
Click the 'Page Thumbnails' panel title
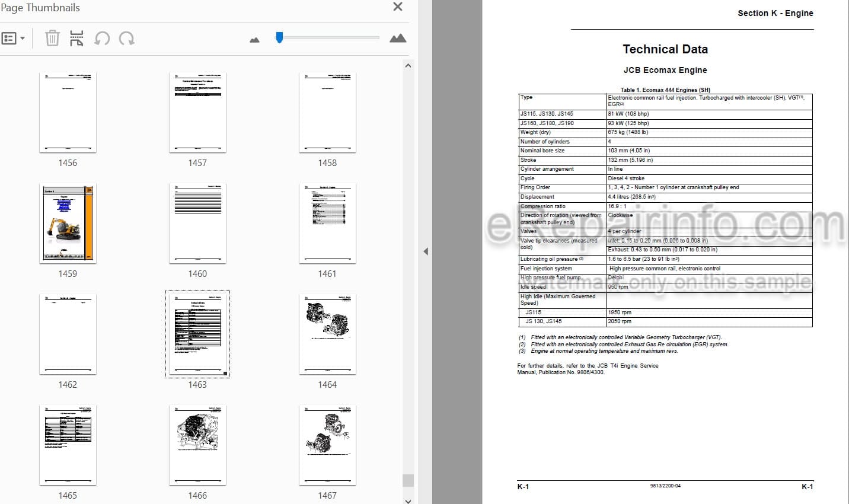(x=40, y=8)
